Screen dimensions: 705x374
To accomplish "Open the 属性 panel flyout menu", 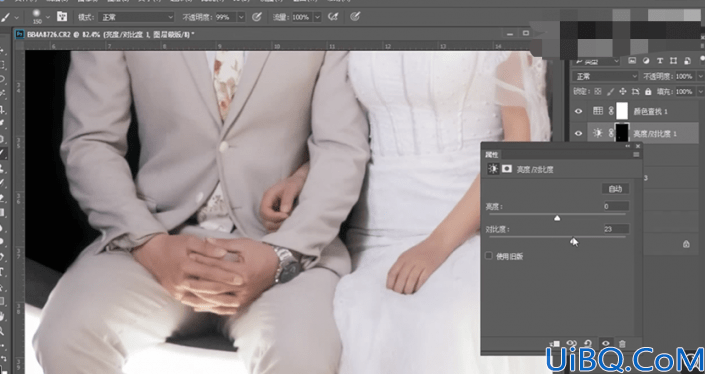I will (636, 154).
